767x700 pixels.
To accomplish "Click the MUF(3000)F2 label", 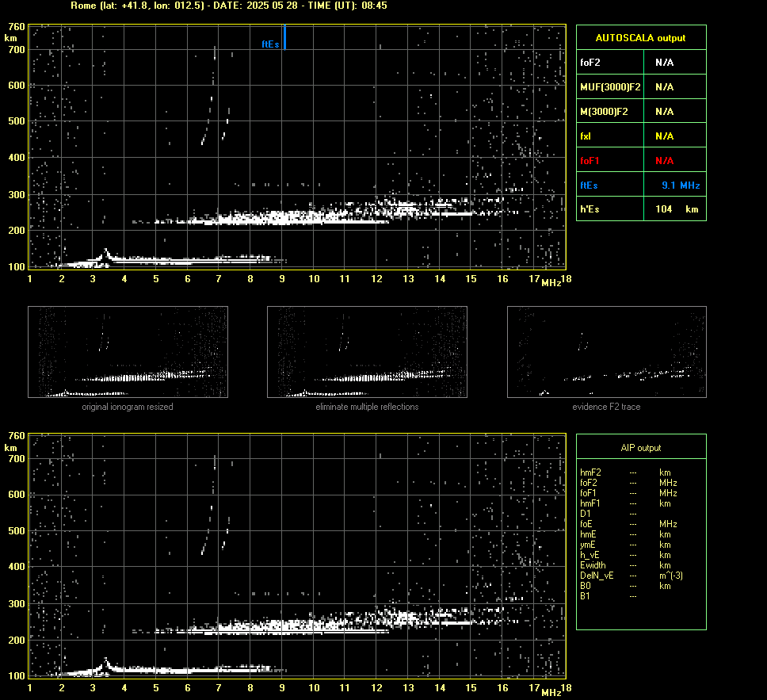I will 610,87.
